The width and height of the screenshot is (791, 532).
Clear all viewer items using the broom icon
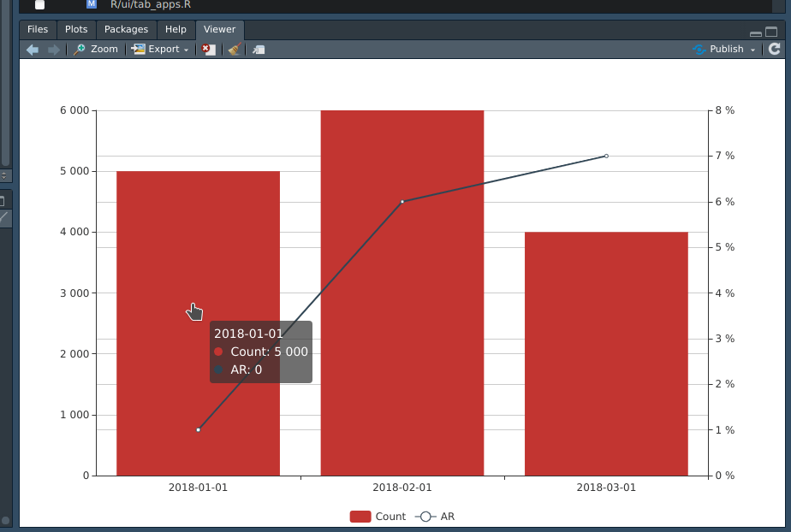coord(233,49)
